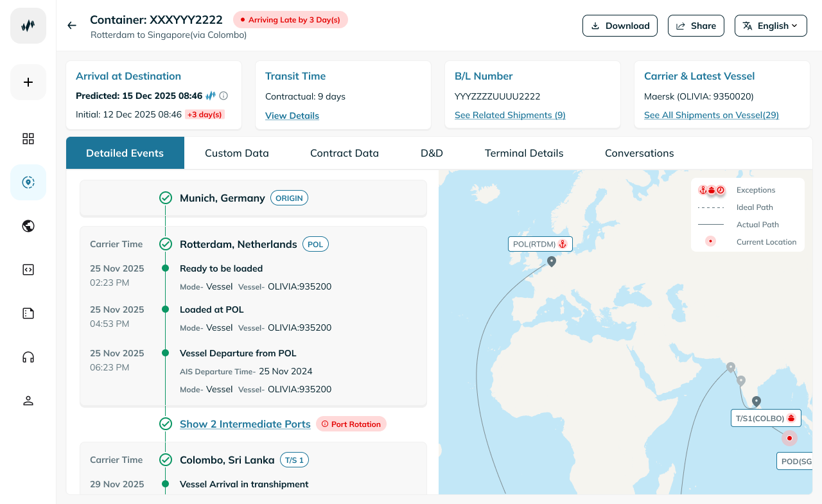Image resolution: width=822 pixels, height=504 pixels.
Task: Click info icon beside predicted arrival date
Action: [x=223, y=96]
